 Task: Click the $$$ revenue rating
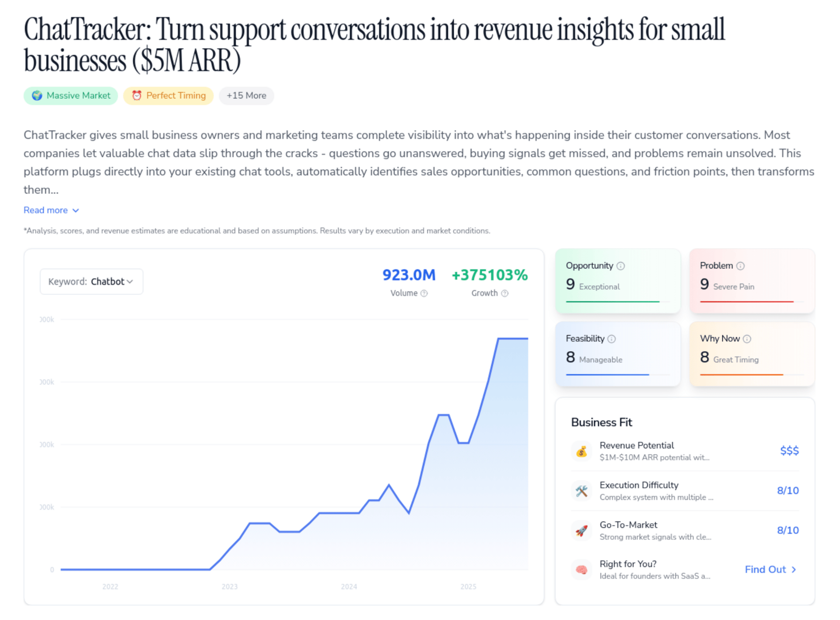click(789, 451)
